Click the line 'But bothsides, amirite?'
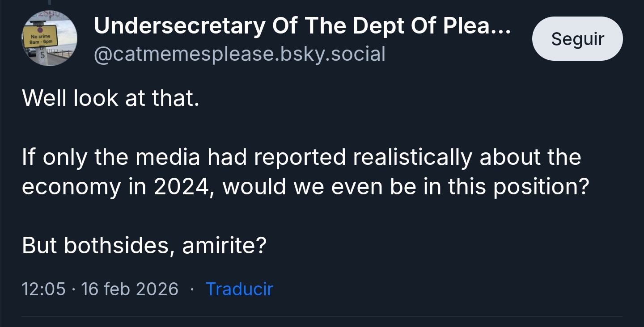 coord(144,245)
